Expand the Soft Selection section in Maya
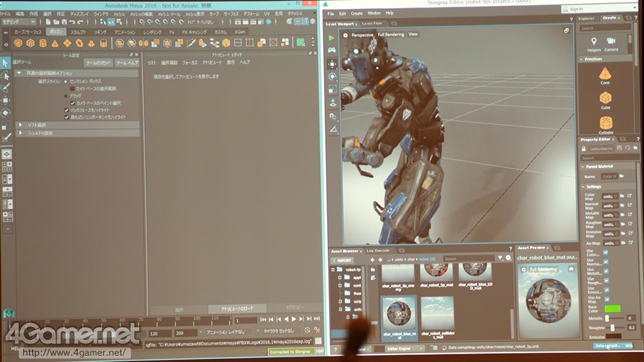644x362 pixels. [20, 124]
